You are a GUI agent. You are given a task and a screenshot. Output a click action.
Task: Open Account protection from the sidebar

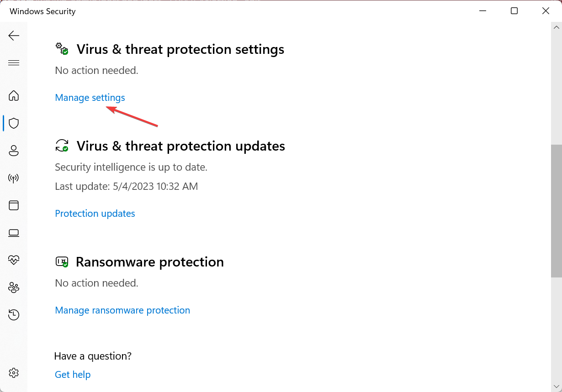pos(14,151)
